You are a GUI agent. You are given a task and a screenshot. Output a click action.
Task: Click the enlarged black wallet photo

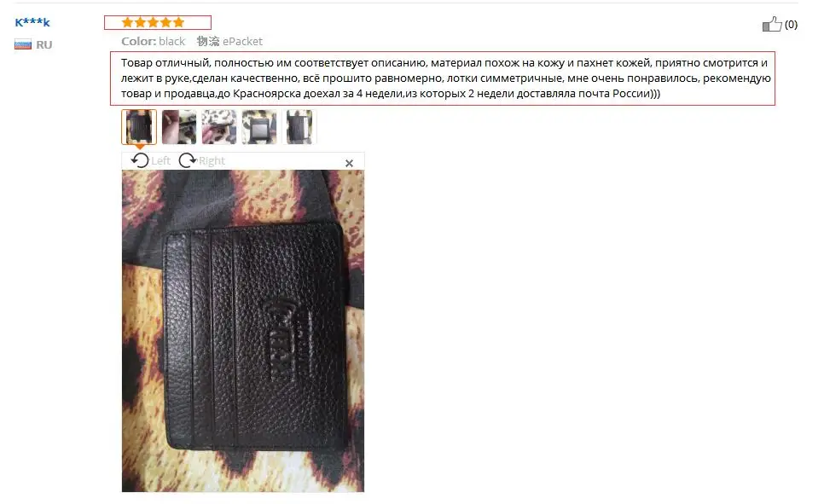(243, 331)
